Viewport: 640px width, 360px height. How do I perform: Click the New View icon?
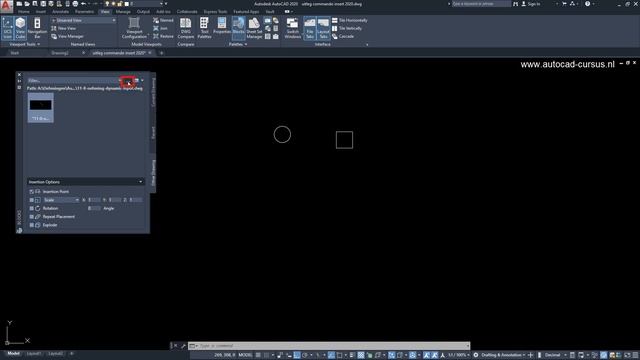pos(54,28)
